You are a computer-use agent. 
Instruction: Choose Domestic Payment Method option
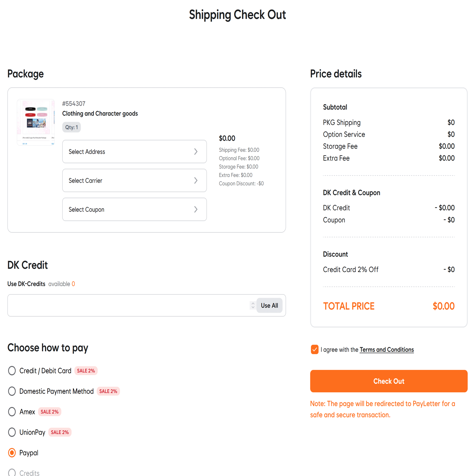(x=12, y=391)
